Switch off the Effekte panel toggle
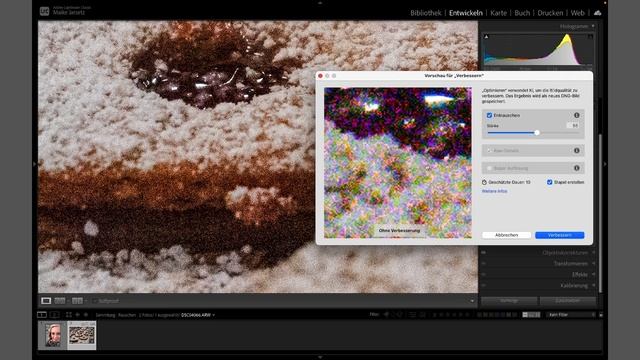Viewport: 640px width, 360px height. 484,275
